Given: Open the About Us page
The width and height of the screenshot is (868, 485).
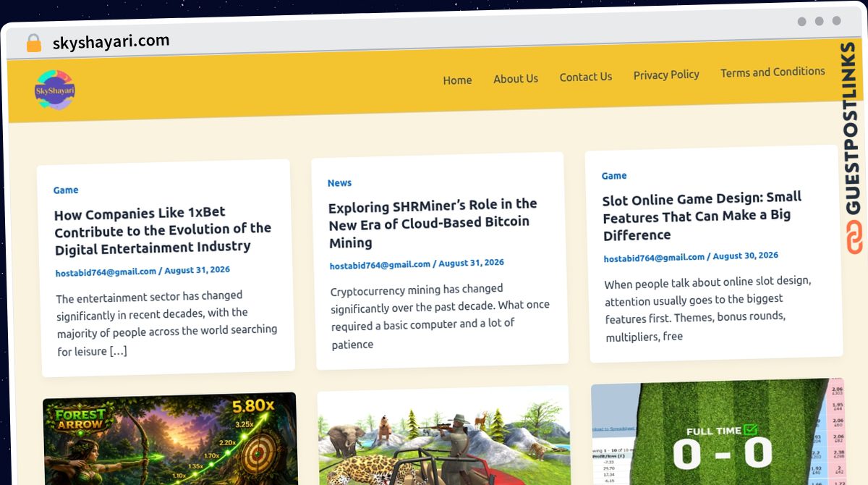Looking at the screenshot, I should (516, 78).
